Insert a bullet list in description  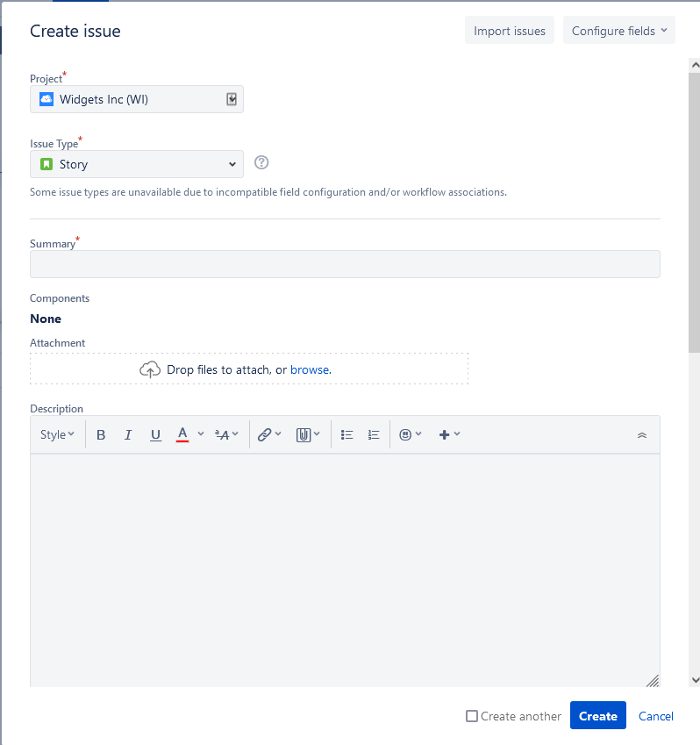(x=346, y=434)
